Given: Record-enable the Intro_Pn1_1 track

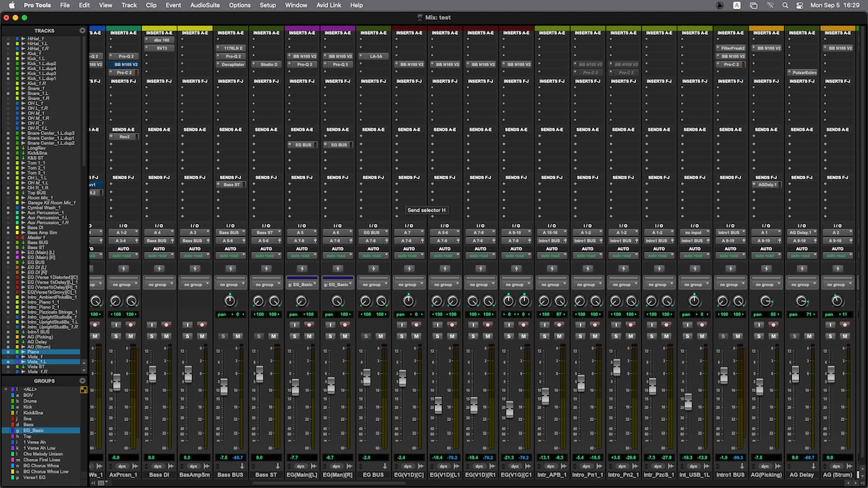Looking at the screenshot, I should click(x=594, y=325).
